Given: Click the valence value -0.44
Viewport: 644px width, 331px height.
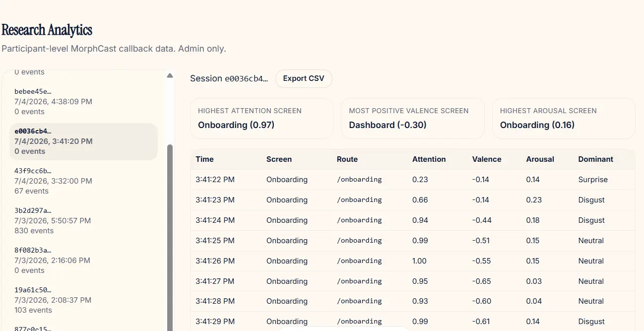Looking at the screenshot, I should tap(482, 220).
